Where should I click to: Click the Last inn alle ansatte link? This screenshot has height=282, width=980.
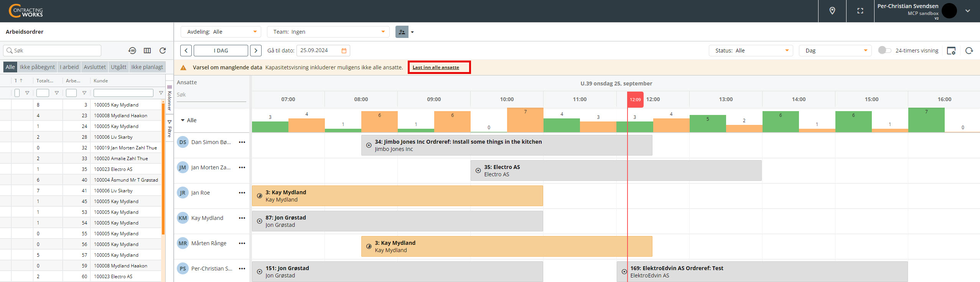click(x=436, y=67)
